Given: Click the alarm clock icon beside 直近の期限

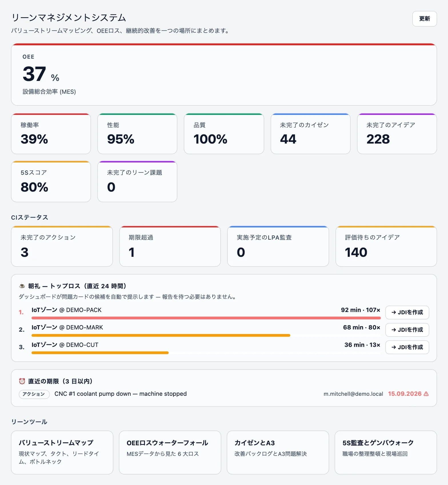Looking at the screenshot, I should pos(22,381).
